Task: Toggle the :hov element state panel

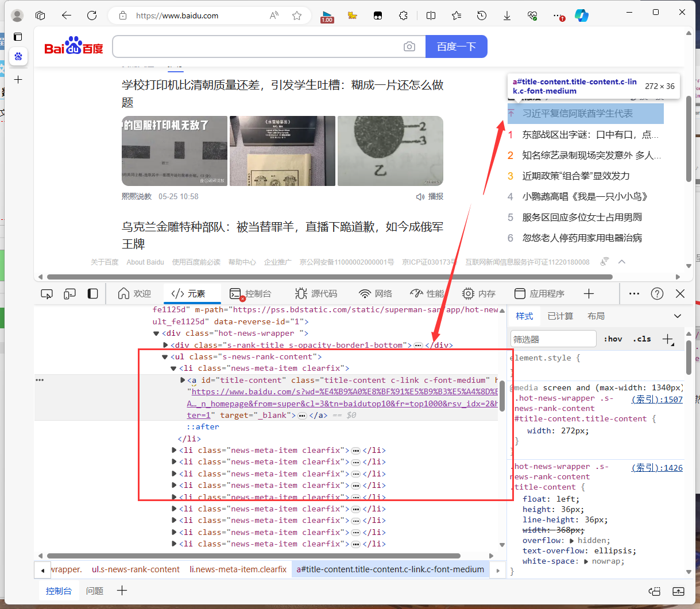Action: [x=613, y=339]
